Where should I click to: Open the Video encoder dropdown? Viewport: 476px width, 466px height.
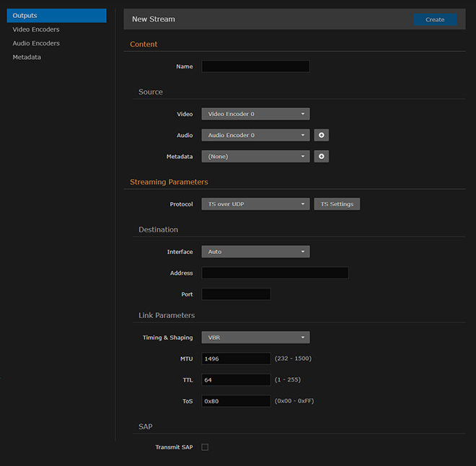255,114
